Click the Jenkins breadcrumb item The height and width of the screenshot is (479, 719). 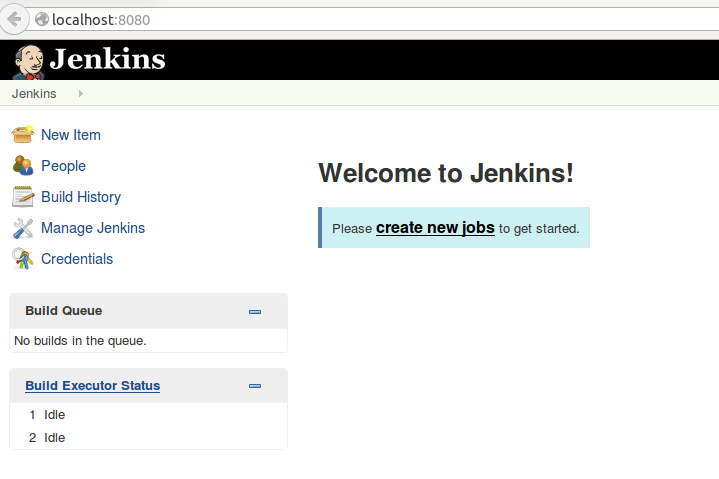(34, 94)
